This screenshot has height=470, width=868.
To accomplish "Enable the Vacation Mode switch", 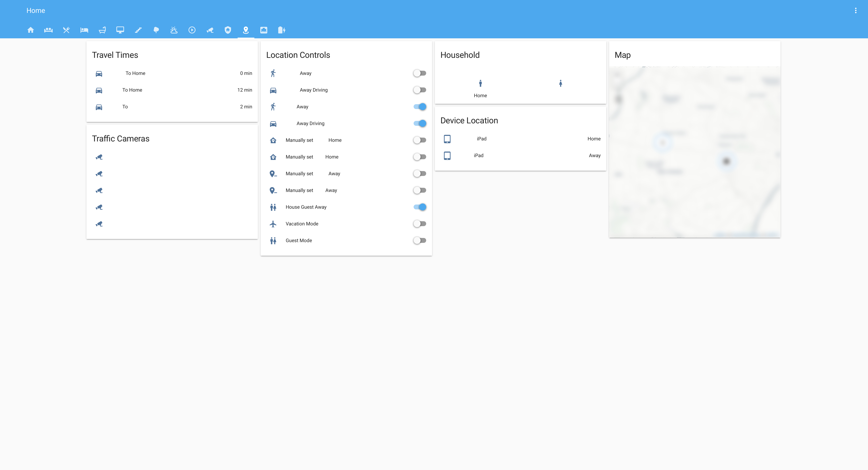I will [x=420, y=224].
